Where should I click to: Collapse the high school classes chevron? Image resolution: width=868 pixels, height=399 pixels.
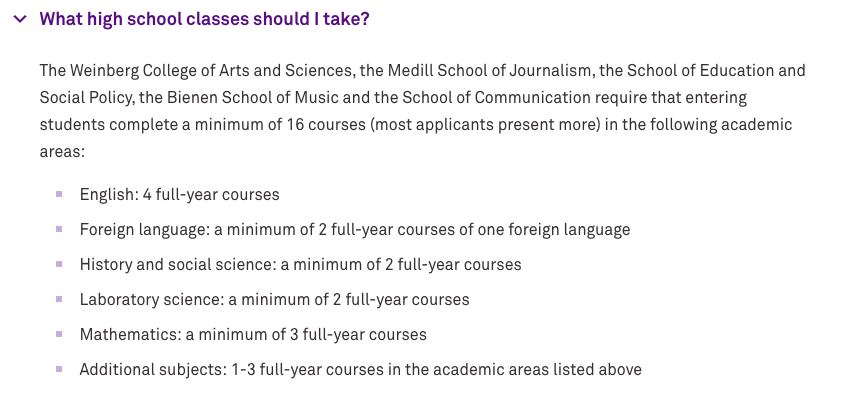(x=20, y=19)
